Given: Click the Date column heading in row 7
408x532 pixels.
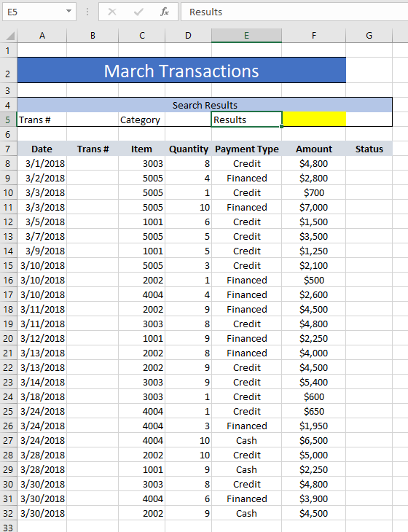Looking at the screenshot, I should 42,149.
